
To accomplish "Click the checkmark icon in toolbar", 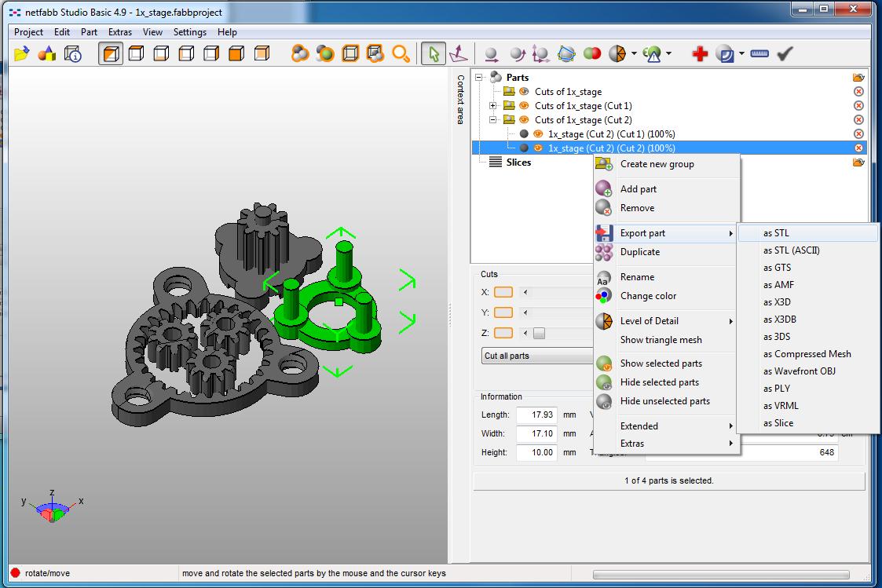I will 785,54.
